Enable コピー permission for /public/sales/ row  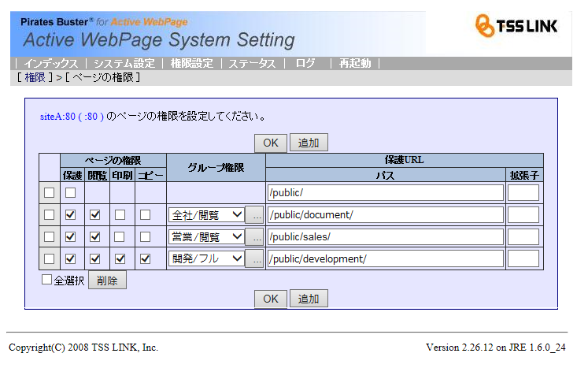145,237
